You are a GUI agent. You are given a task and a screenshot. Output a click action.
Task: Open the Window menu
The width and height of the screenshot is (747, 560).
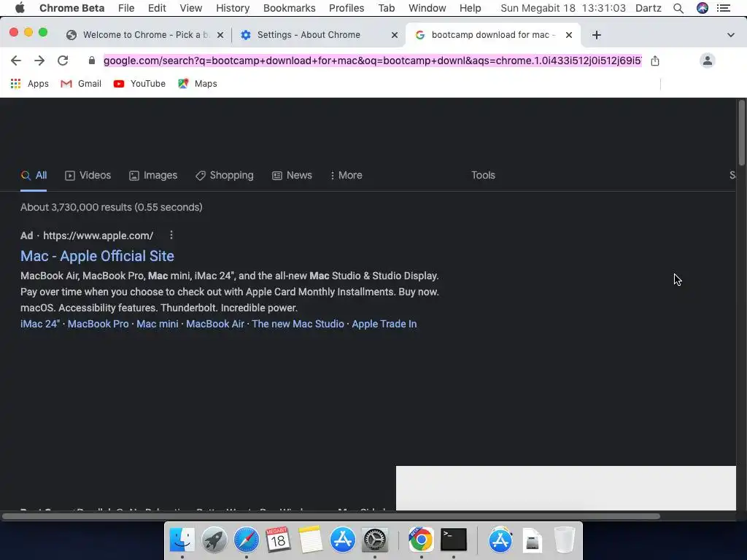(x=427, y=8)
